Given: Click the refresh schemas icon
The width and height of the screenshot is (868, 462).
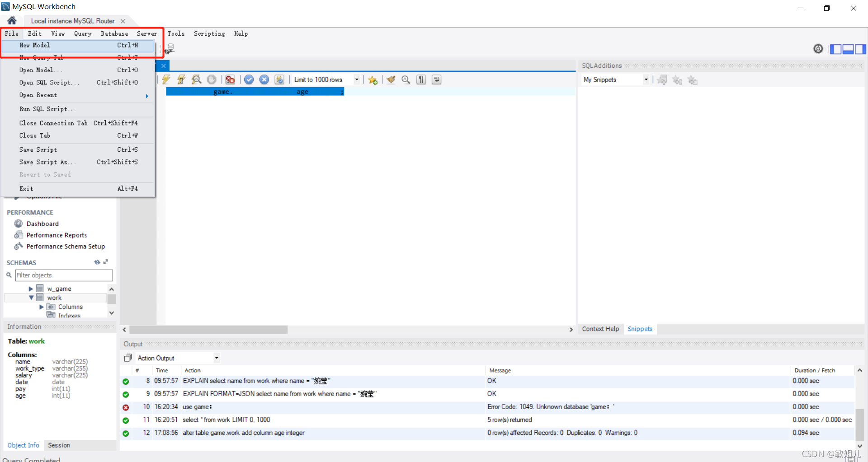Looking at the screenshot, I should [97, 262].
